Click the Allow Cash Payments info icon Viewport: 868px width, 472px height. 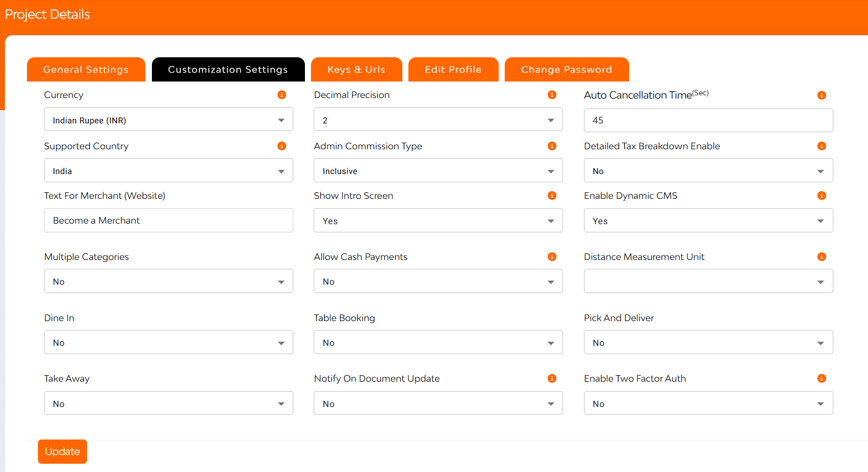(x=552, y=257)
